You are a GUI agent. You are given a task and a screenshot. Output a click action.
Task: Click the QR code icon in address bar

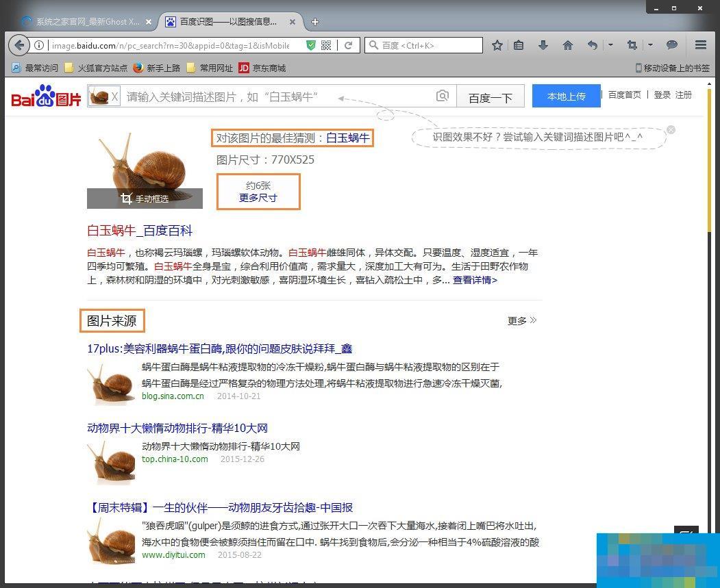pos(326,45)
